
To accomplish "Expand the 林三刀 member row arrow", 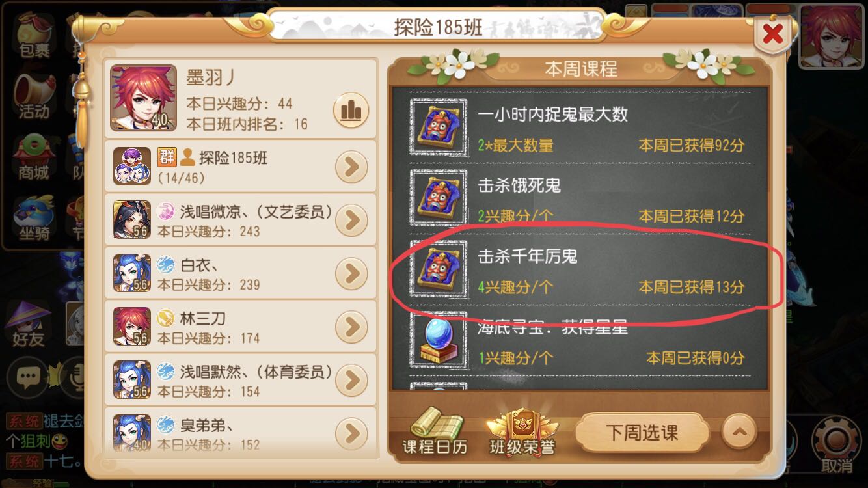I will click(352, 327).
